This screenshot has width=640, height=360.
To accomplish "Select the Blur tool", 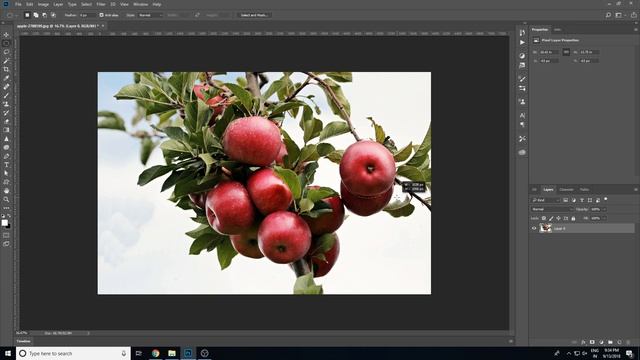I will click(6, 139).
